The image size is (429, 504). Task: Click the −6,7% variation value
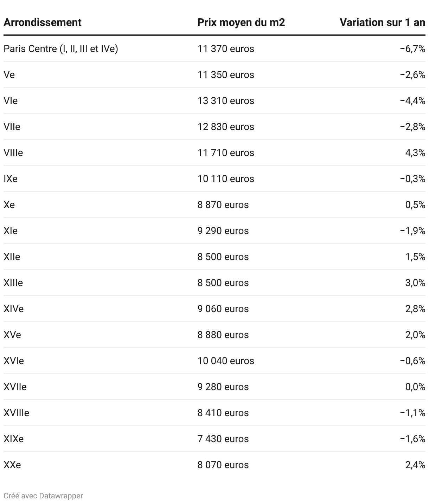[412, 49]
